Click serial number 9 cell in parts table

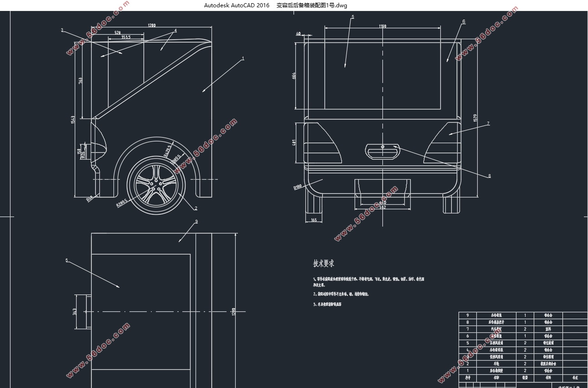[467, 315]
